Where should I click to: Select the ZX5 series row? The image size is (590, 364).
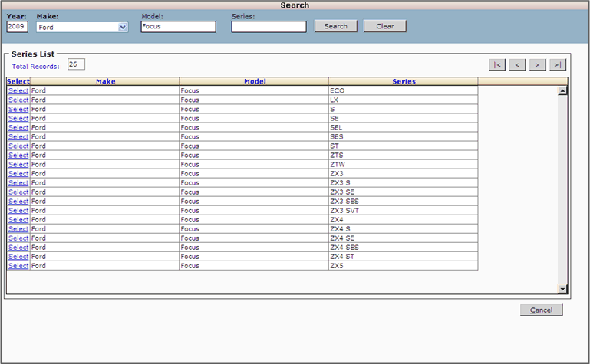pos(18,266)
